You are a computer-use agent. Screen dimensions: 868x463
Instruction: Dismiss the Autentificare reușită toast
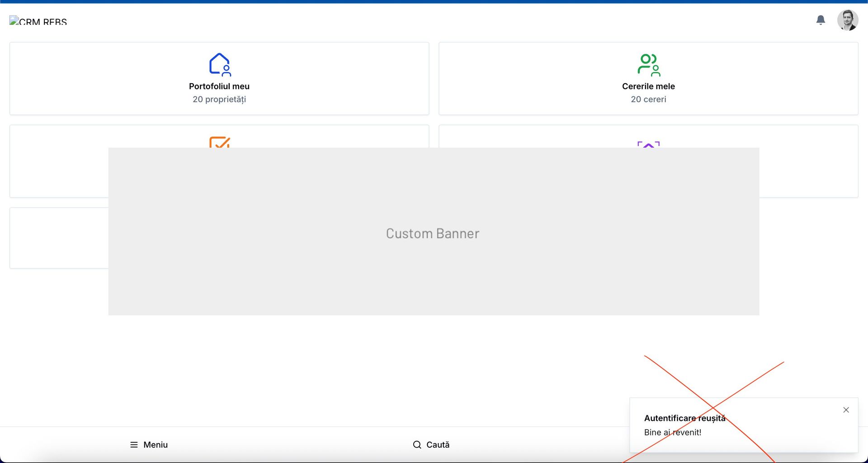[846, 410]
